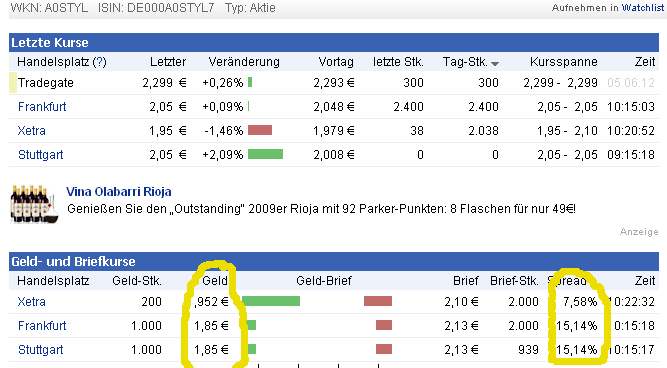Click the Tradegate row name
Screen dimensions: 667x368
[46, 83]
